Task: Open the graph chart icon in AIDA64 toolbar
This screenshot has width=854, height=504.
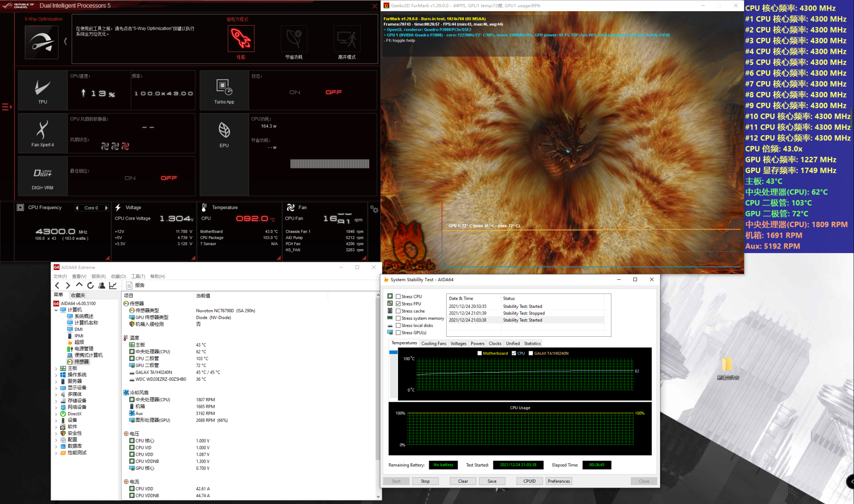Action: click(x=113, y=286)
